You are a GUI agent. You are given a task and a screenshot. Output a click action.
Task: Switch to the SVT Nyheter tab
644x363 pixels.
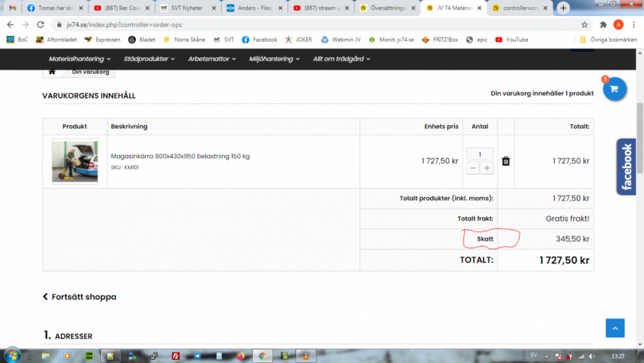point(185,8)
